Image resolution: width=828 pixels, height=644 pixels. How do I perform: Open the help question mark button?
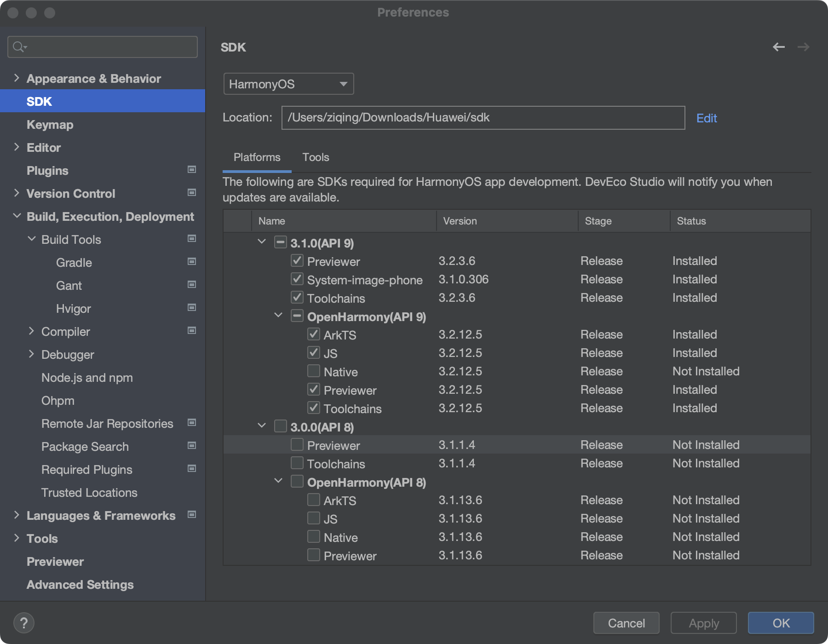click(x=24, y=623)
